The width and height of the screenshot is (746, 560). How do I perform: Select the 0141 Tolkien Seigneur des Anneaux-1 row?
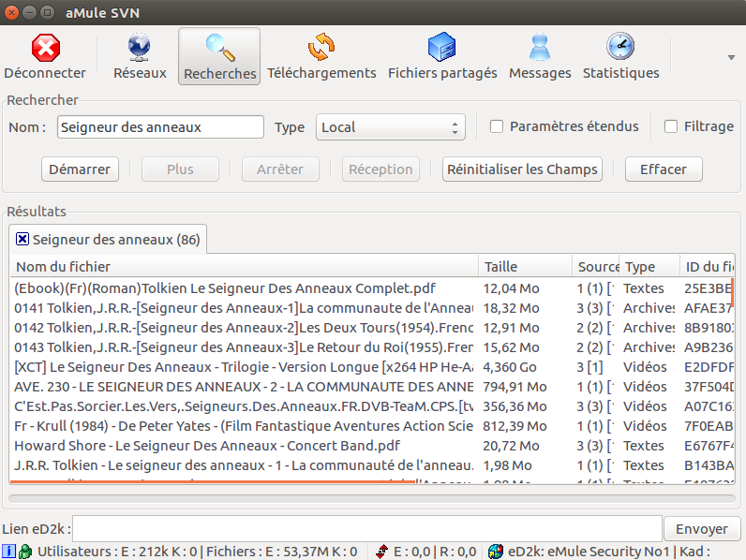(x=372, y=308)
